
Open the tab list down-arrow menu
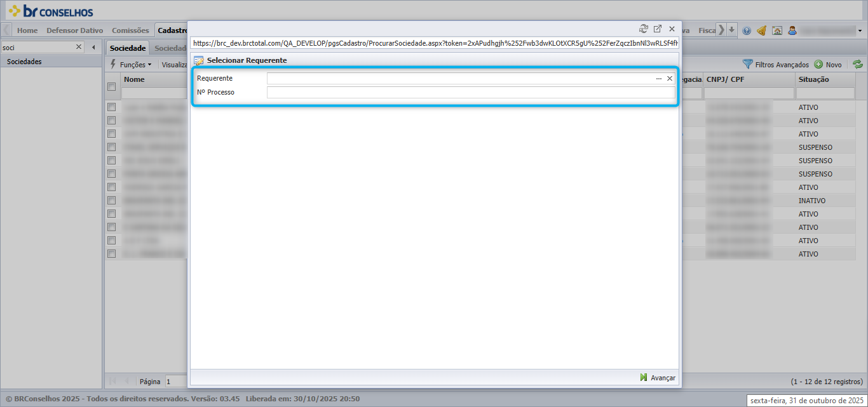(732, 30)
